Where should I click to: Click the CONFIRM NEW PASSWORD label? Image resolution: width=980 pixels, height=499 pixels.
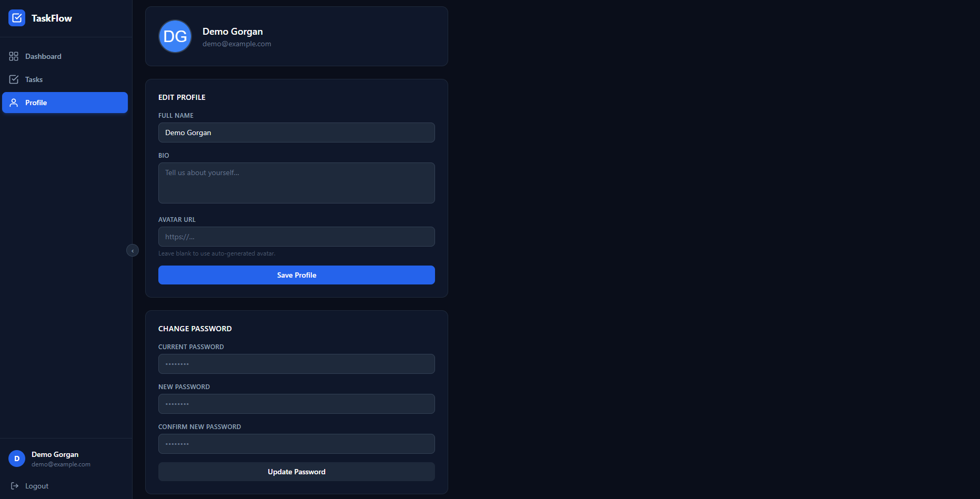[x=199, y=427]
